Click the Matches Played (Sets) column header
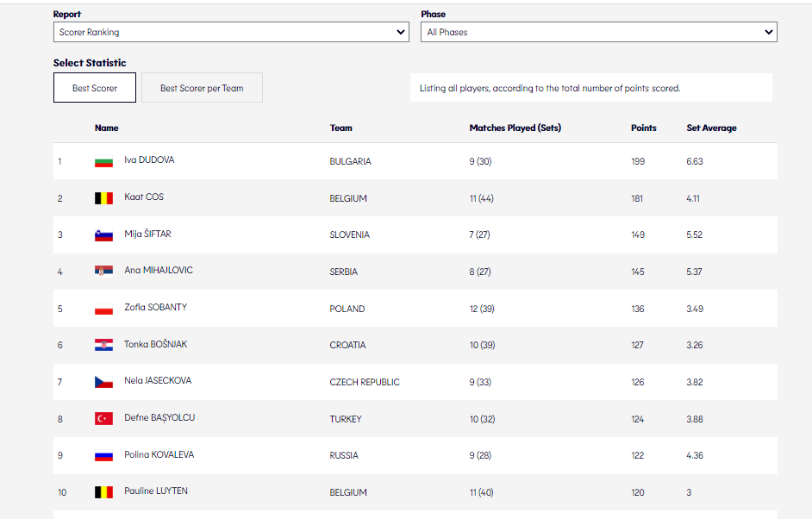Viewport: 812px width, 519px height. (515, 128)
